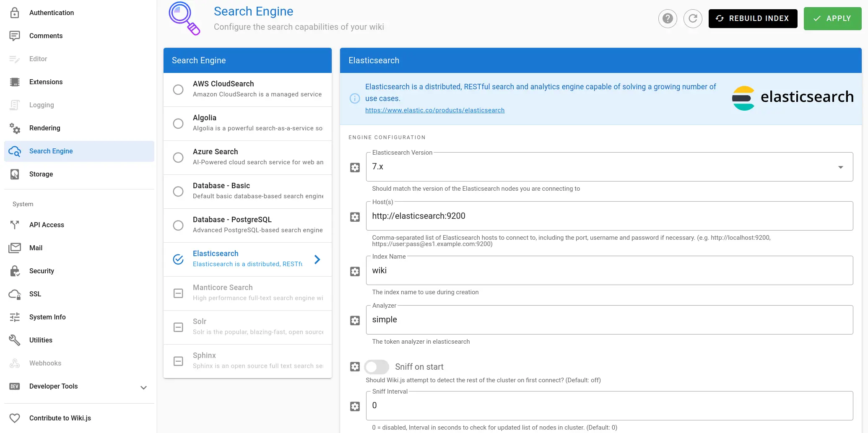
Task: Open the Security menu entry
Action: pyautogui.click(x=79, y=271)
